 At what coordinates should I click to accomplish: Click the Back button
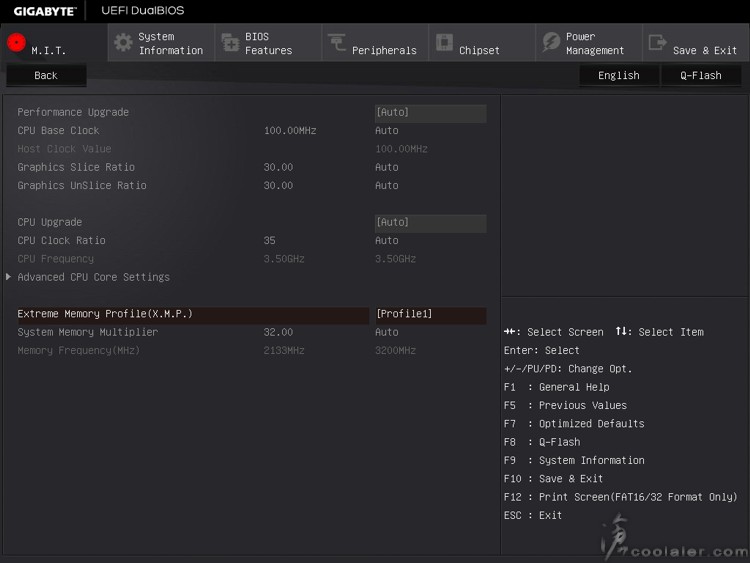46,76
